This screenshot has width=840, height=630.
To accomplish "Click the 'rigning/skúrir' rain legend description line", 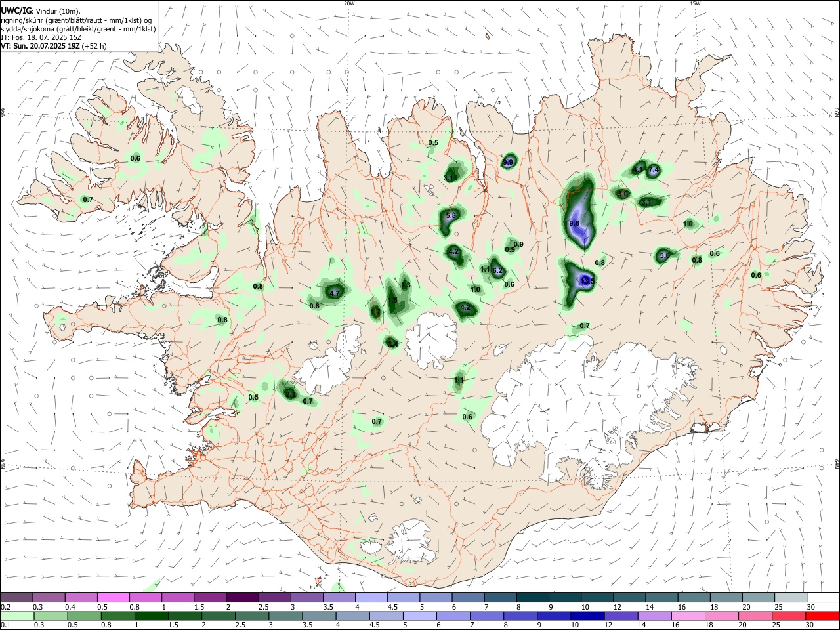I will [x=76, y=20].
